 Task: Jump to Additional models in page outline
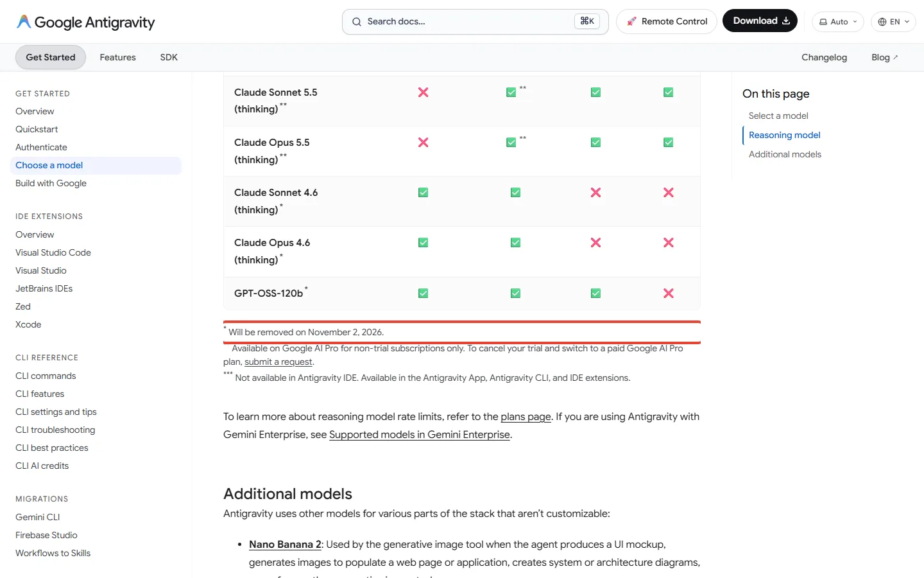click(785, 154)
